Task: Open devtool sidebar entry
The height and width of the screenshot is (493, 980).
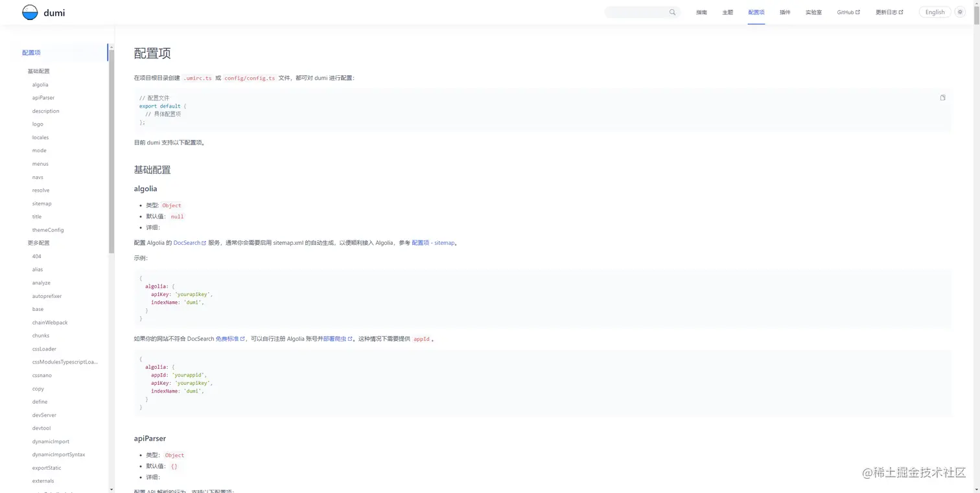Action: pos(41,428)
